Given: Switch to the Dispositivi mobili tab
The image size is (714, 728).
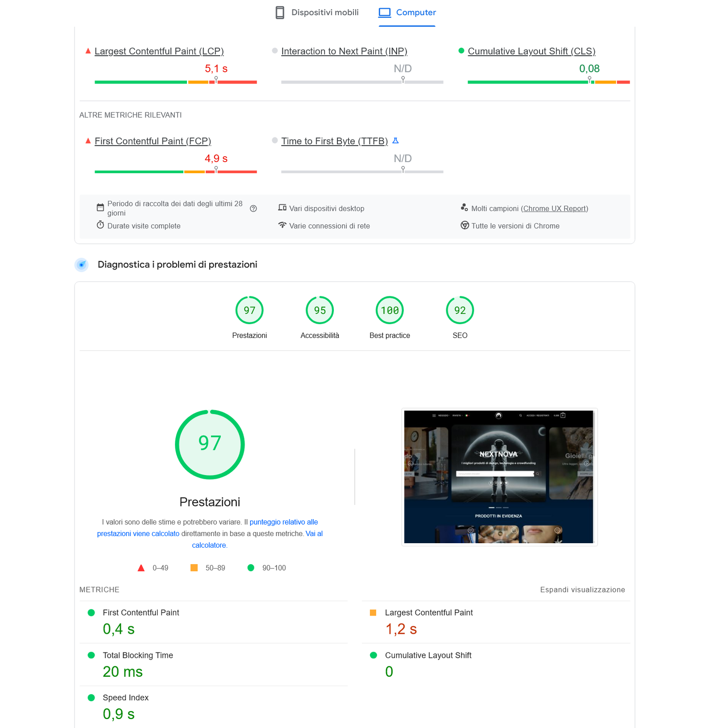Looking at the screenshot, I should 317,12.
